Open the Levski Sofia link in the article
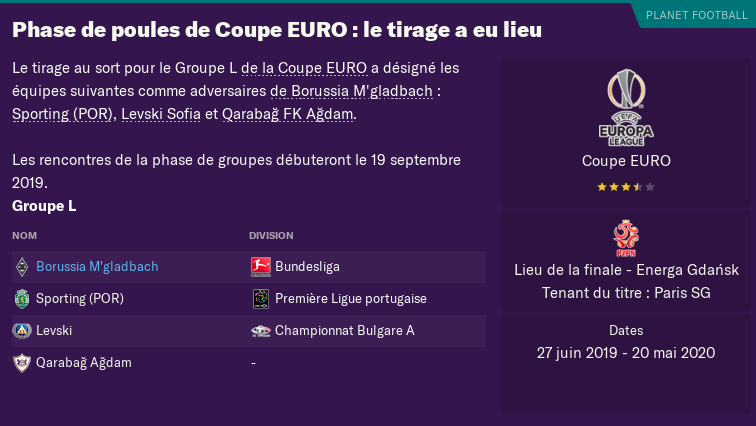The image size is (756, 426). [161, 114]
